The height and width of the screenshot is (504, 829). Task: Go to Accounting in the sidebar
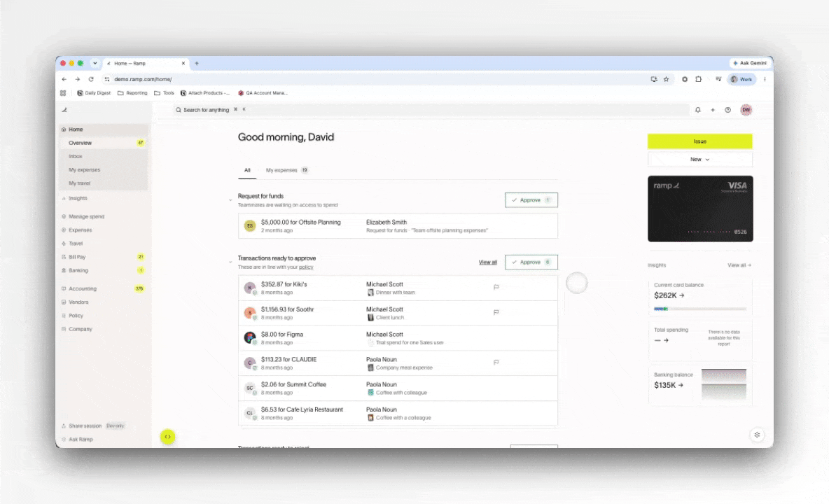(104, 288)
